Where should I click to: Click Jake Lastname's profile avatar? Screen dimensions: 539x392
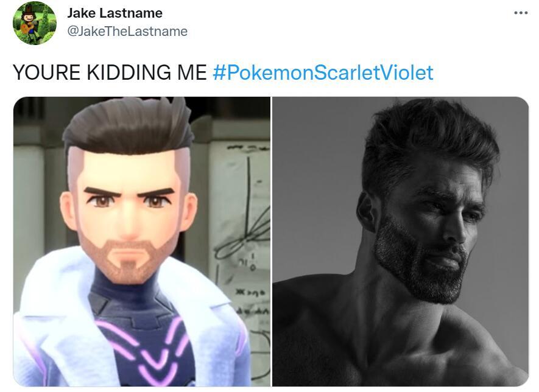click(x=35, y=23)
